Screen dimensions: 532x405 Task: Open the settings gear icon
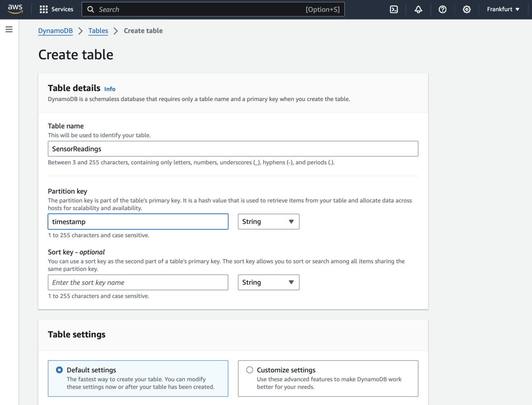tap(466, 9)
